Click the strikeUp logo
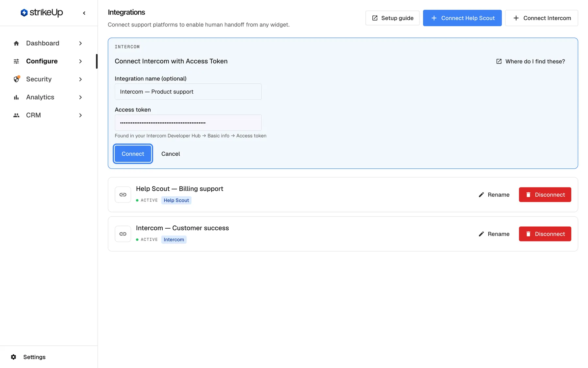 click(x=41, y=13)
